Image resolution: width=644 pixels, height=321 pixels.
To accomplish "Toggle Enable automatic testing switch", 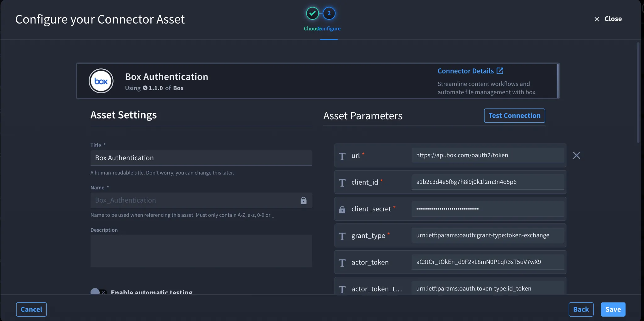I will [99, 292].
